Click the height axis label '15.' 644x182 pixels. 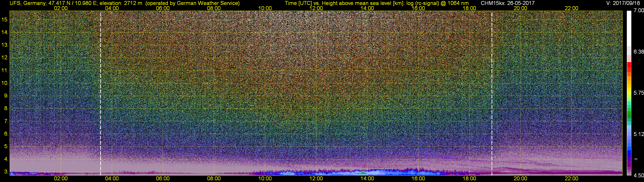point(5,20)
